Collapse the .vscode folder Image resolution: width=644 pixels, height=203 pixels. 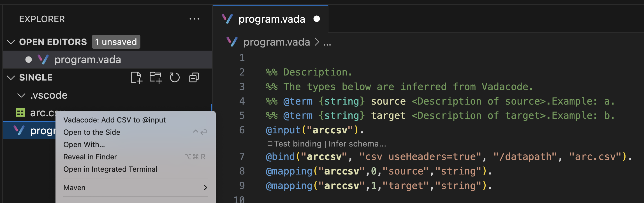pyautogui.click(x=21, y=95)
